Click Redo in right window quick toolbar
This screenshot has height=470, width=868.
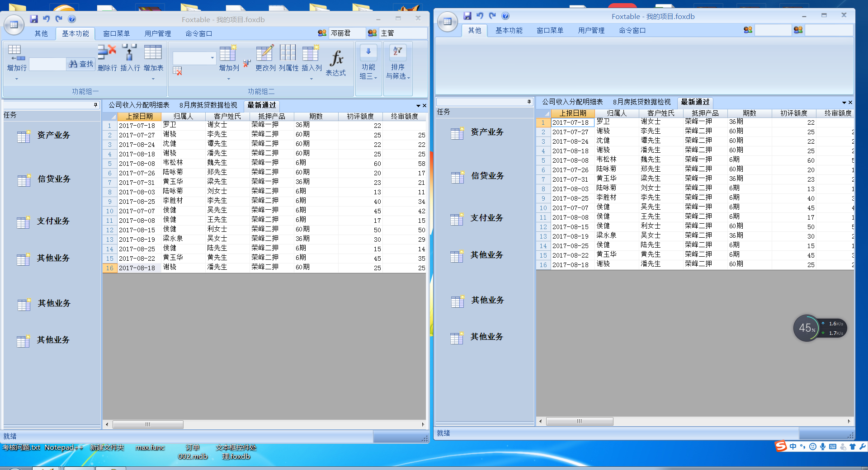pos(492,16)
